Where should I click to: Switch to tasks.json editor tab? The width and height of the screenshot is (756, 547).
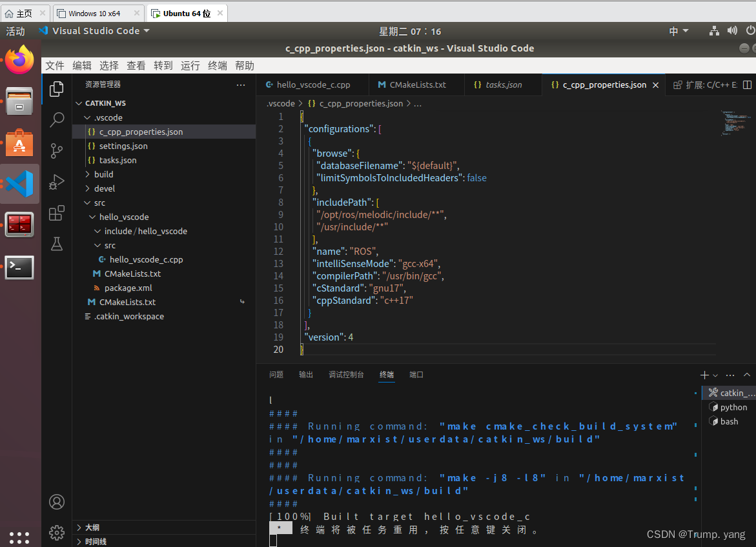coord(504,85)
